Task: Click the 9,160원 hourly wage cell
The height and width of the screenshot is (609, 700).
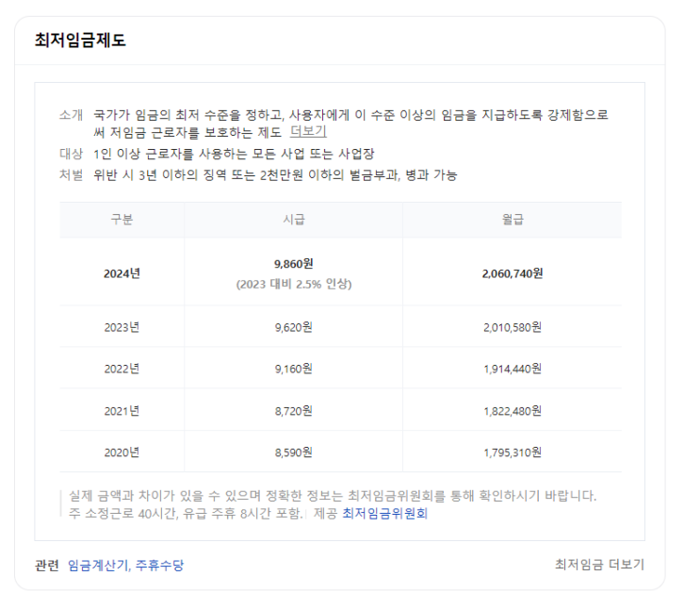Action: click(x=294, y=369)
